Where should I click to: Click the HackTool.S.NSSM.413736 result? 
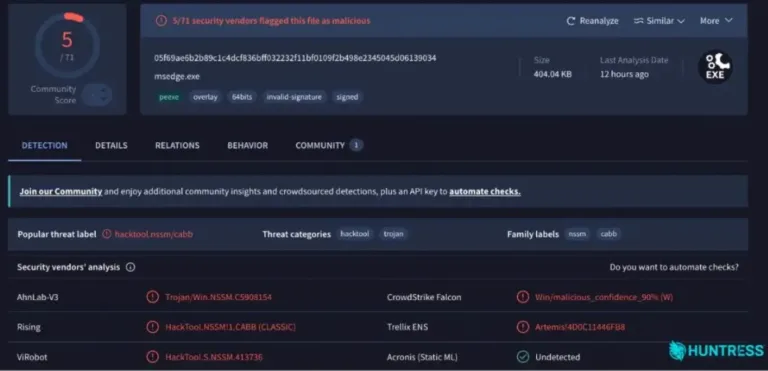pyautogui.click(x=214, y=357)
